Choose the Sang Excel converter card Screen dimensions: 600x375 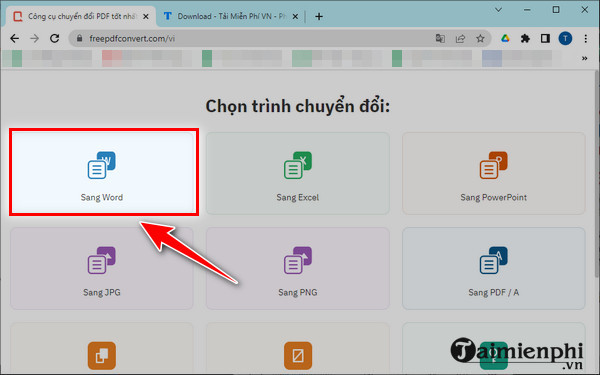pyautogui.click(x=298, y=173)
